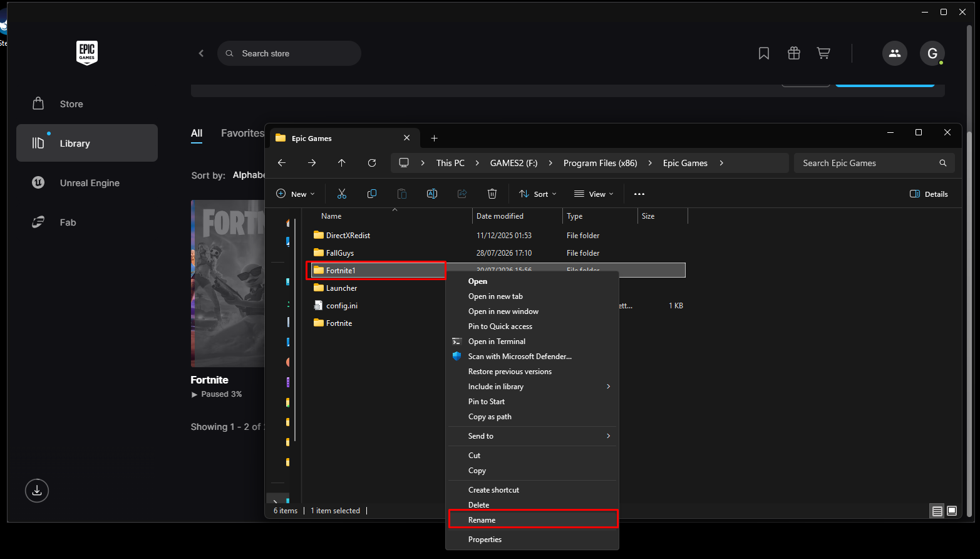The width and height of the screenshot is (980, 559).
Task: Expand the chevron after This PC breadcrumb
Action: 478,163
